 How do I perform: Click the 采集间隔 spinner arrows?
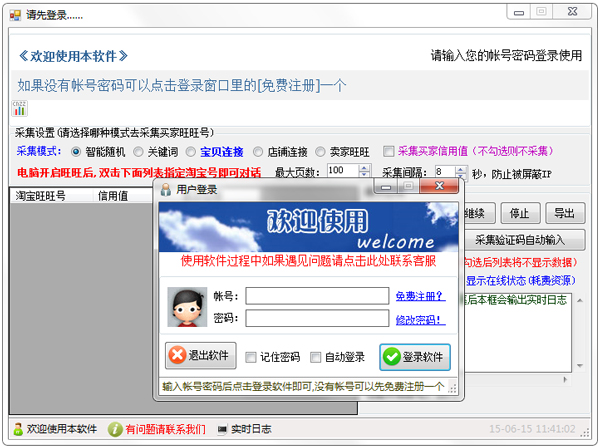click(463, 172)
